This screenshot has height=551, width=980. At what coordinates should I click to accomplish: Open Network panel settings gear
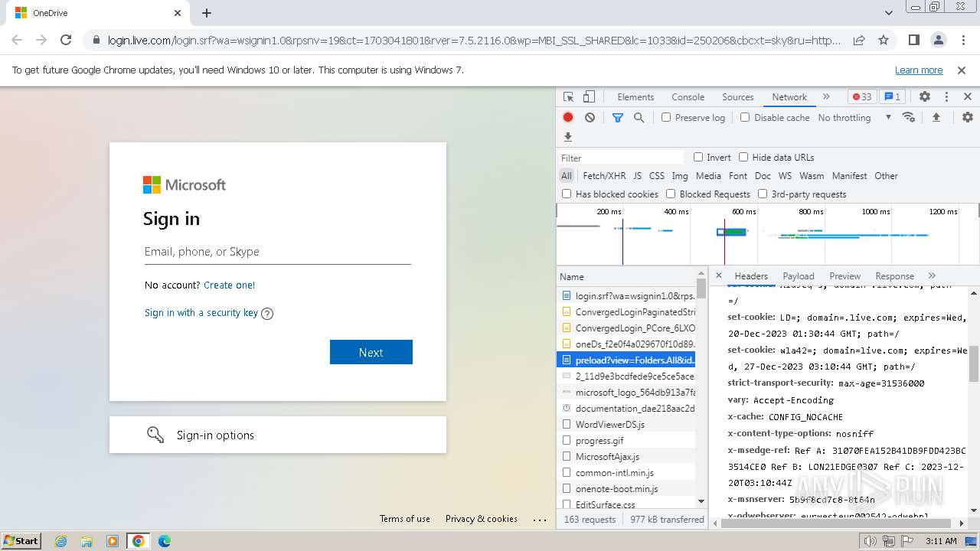968,117
